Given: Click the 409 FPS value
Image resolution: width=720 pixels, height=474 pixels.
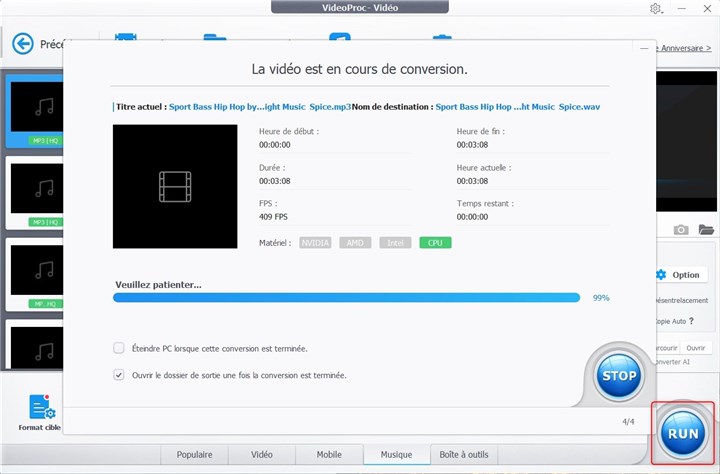Looking at the screenshot, I should coord(273,217).
